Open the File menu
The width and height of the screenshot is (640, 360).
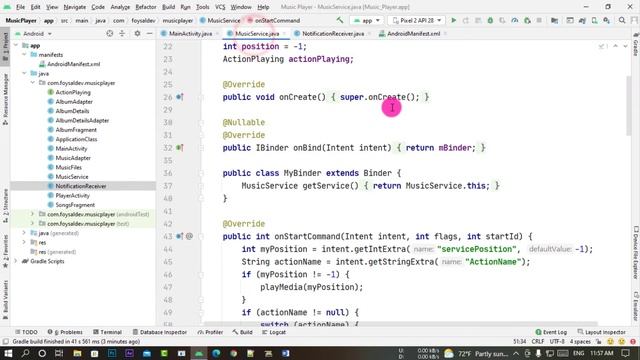pyautogui.click(x=20, y=7)
